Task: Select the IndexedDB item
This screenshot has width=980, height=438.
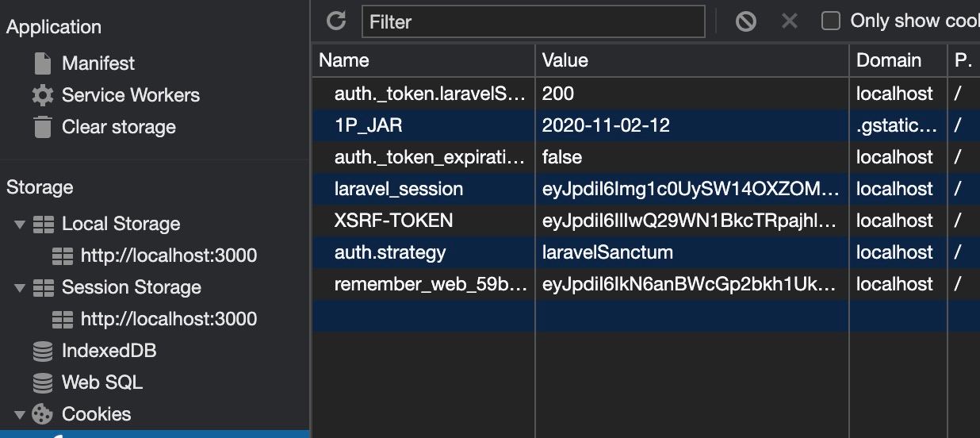Action: 109,351
